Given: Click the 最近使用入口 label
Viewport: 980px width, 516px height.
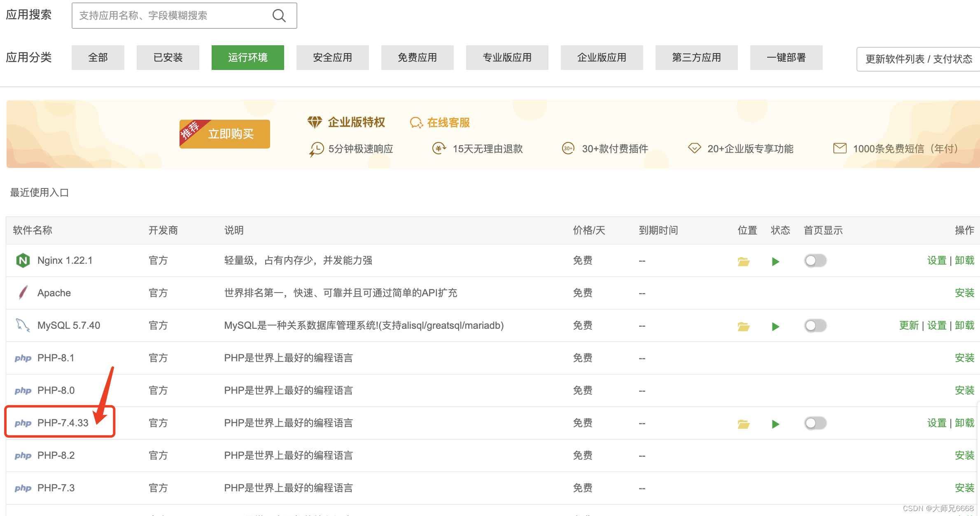Looking at the screenshot, I should pos(40,193).
